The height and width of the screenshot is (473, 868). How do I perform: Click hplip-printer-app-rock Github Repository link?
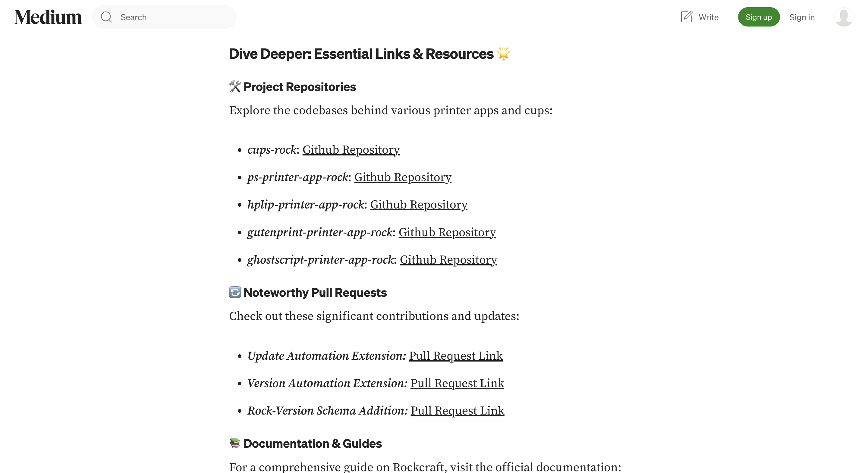point(418,204)
